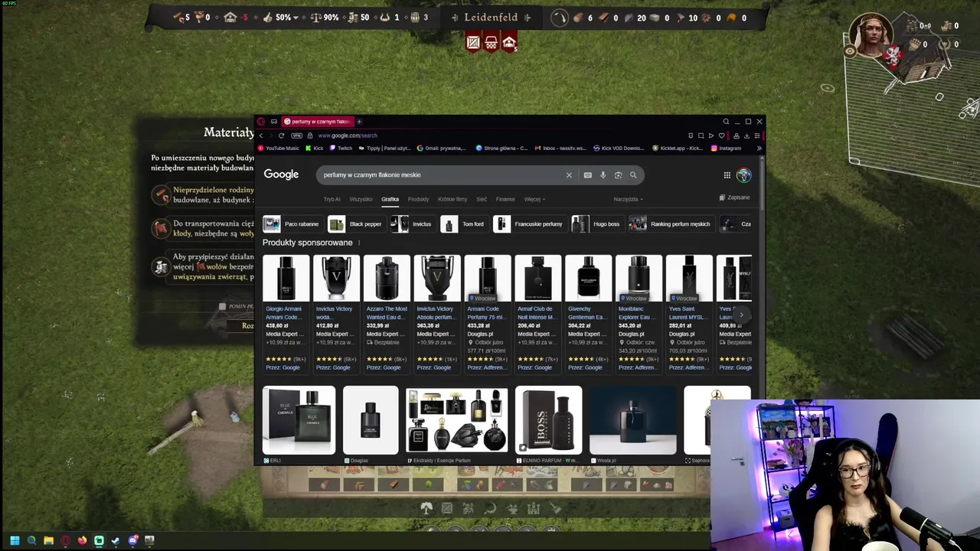Open Azzaro The Most Wanted product
Viewport: 980px width, 551px height.
click(x=387, y=314)
